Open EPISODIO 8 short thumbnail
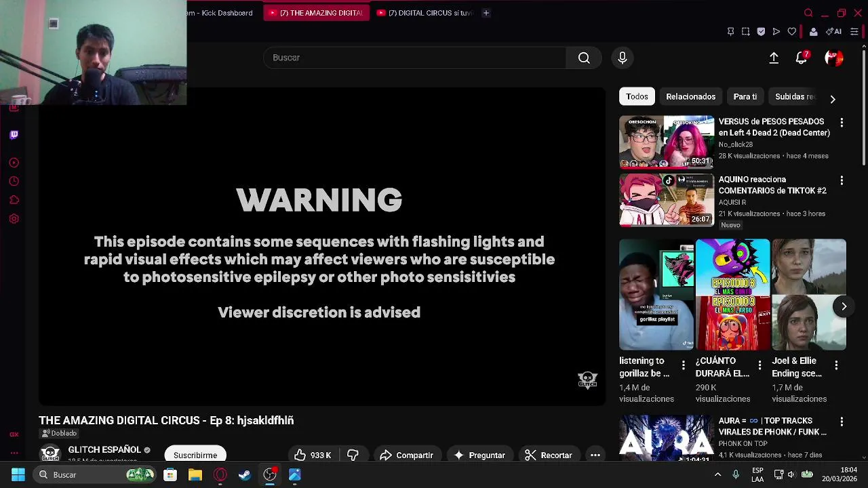868x488 pixels. (x=732, y=294)
